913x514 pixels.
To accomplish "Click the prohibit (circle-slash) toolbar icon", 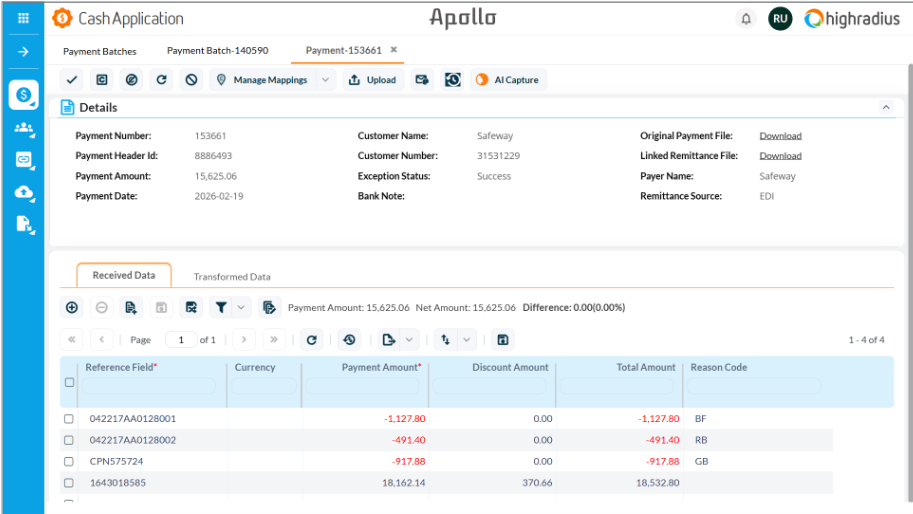I will [x=191, y=80].
